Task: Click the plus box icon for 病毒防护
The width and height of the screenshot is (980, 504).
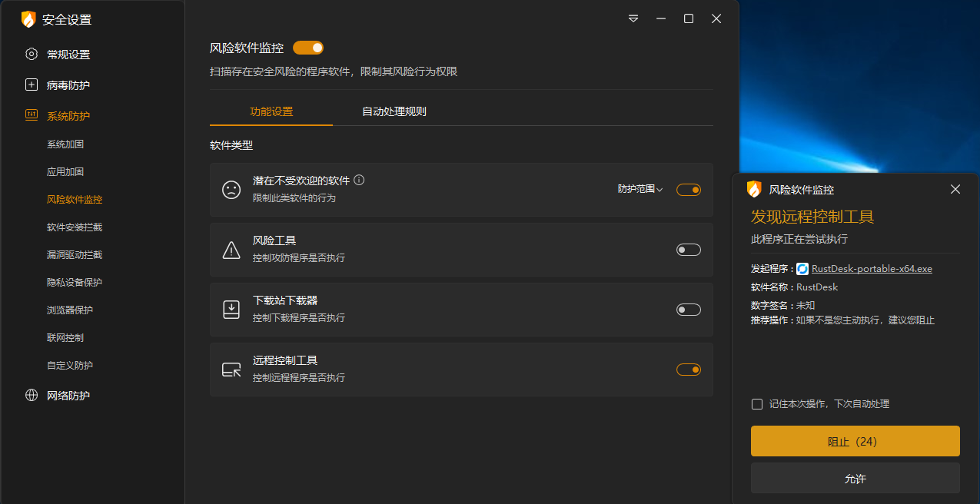Action: click(32, 85)
